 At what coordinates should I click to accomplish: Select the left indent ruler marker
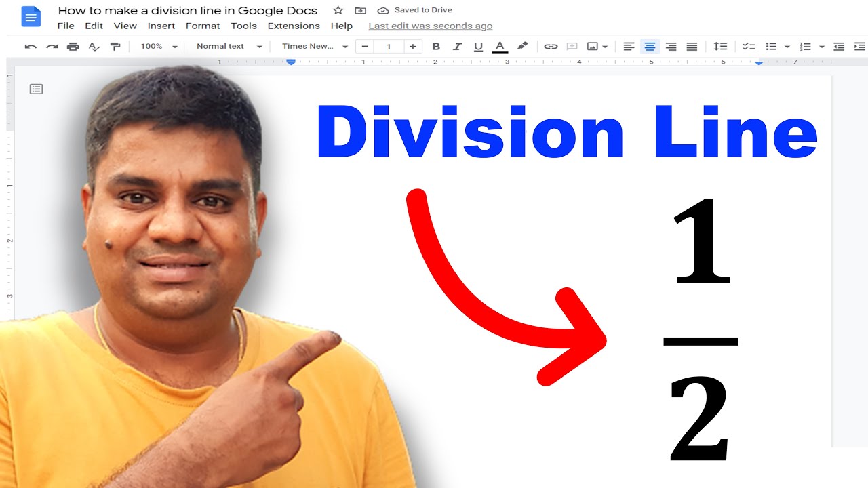pos(291,62)
